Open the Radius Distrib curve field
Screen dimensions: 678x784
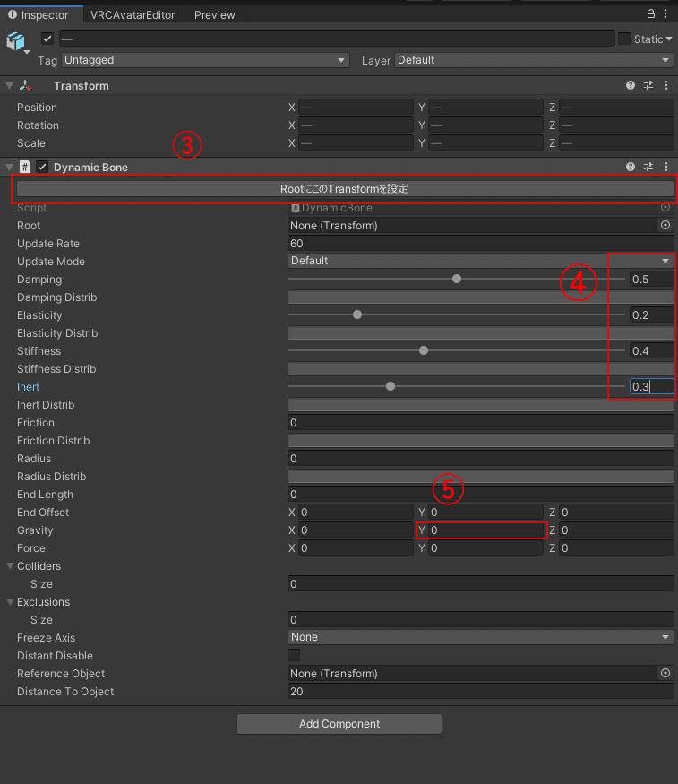pos(481,477)
